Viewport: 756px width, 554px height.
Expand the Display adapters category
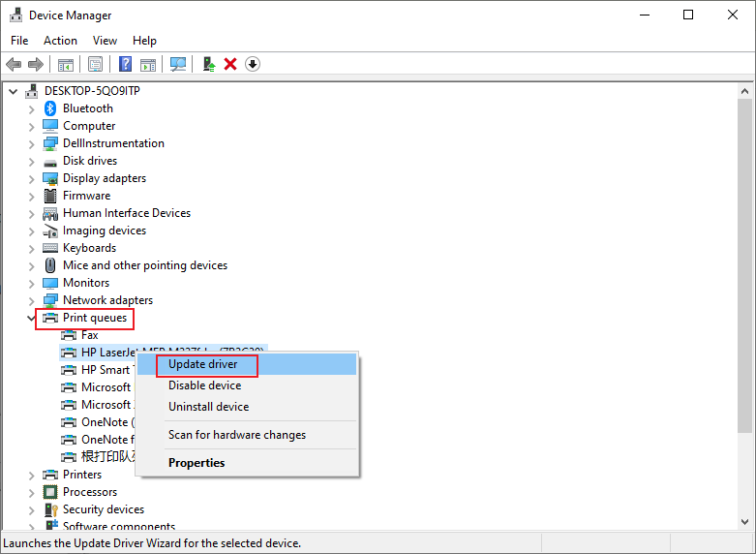pos(32,179)
